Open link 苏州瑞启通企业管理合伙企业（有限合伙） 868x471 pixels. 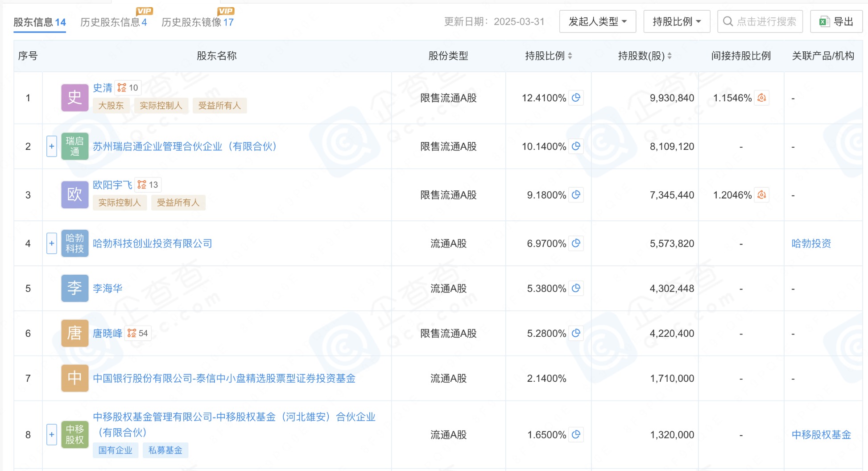click(185, 146)
